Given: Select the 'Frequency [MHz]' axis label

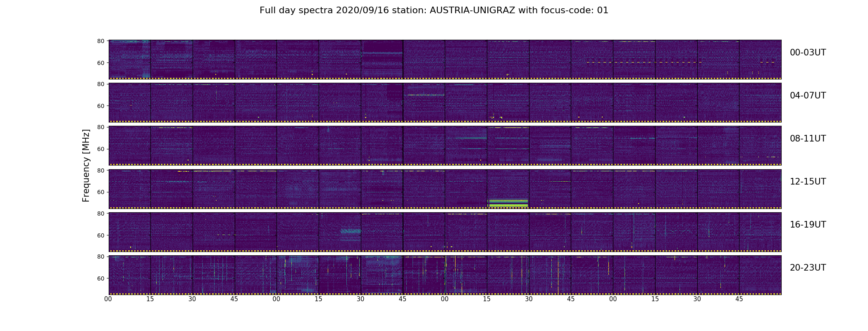Looking at the screenshot, I should 86,165.
